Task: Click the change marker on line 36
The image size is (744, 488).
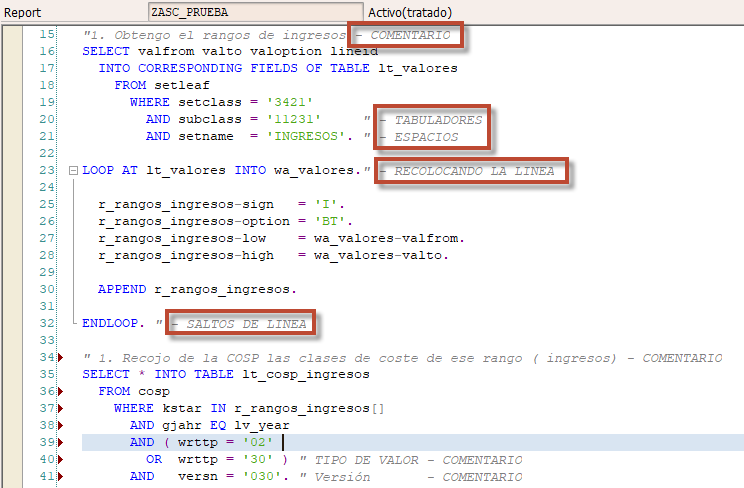Action: [x=61, y=392]
